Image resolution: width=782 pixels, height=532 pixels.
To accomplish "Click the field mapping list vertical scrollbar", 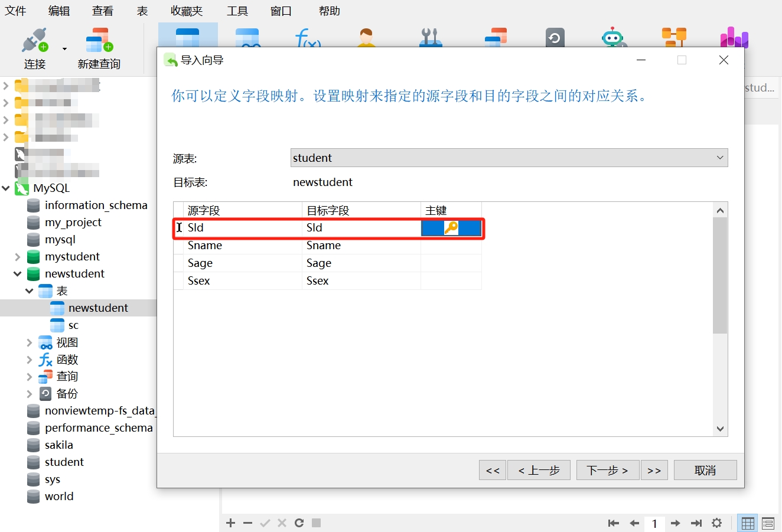I will tap(719, 275).
